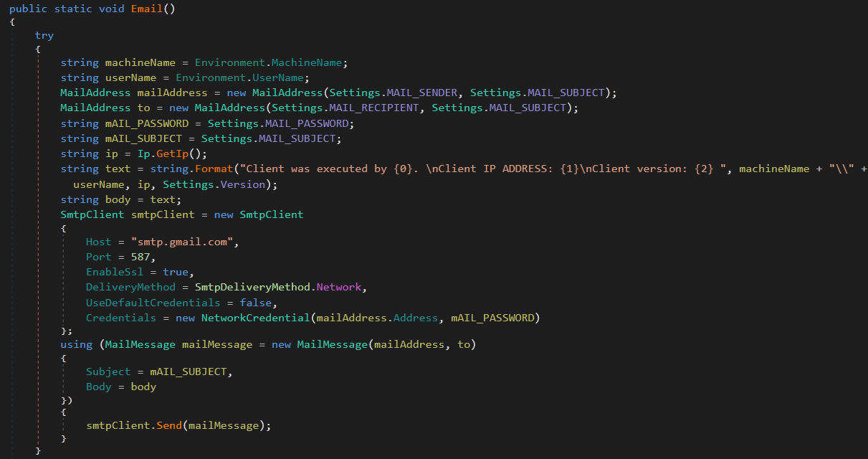This screenshot has width=868, height=459.
Task: Click the userName variable in its declaration
Action: [x=130, y=77]
